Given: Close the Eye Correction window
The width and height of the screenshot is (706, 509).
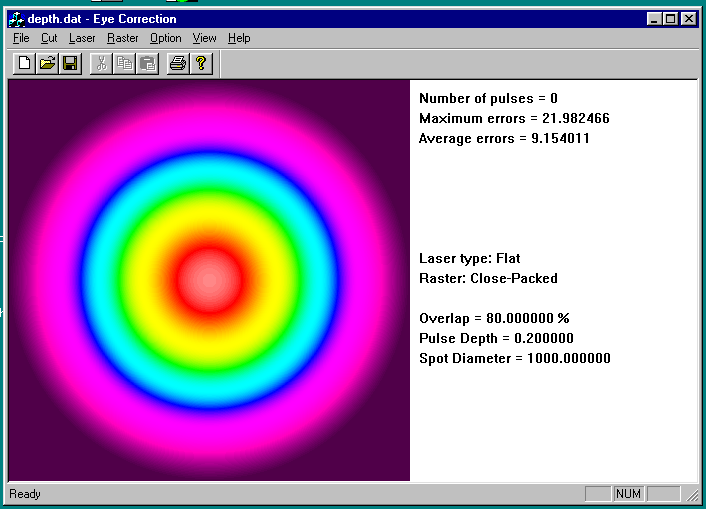Looking at the screenshot, I should tap(688, 19).
